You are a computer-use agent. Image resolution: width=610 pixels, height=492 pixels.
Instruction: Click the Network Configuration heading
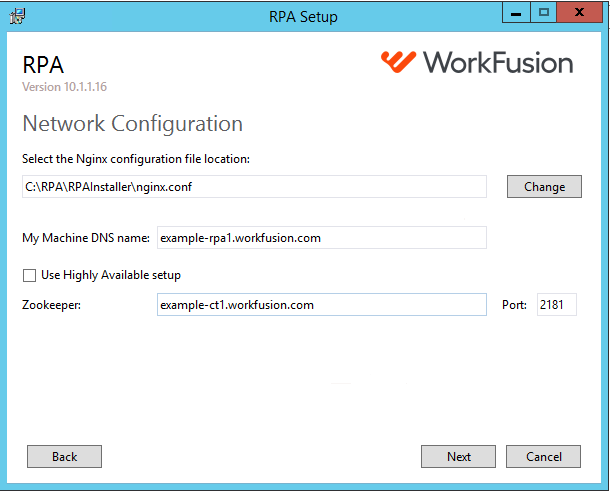tap(133, 124)
